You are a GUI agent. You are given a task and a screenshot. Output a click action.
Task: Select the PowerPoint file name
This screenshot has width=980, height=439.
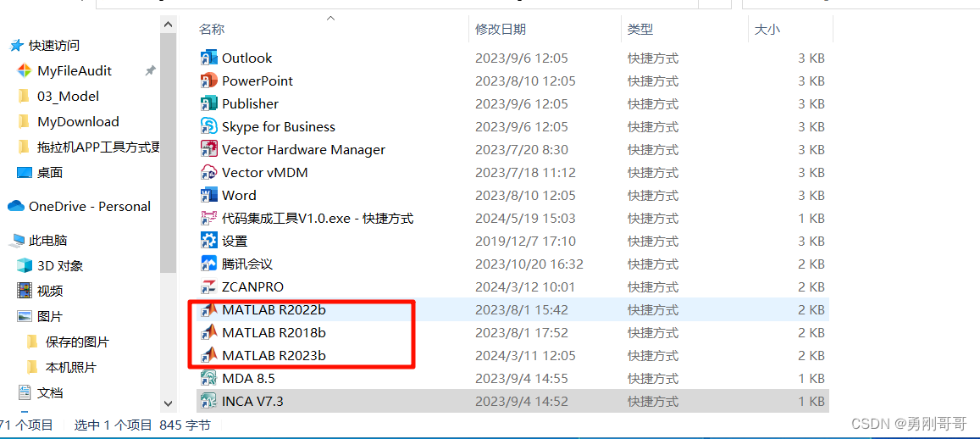(257, 81)
